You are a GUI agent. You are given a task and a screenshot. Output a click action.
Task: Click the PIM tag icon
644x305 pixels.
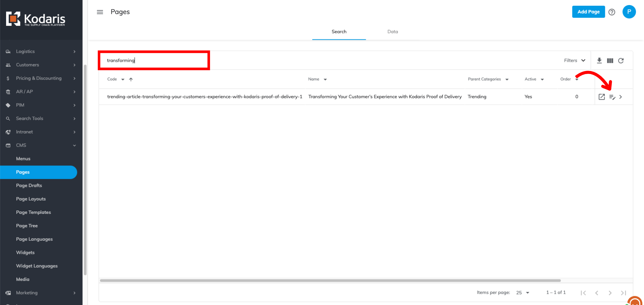(x=8, y=105)
